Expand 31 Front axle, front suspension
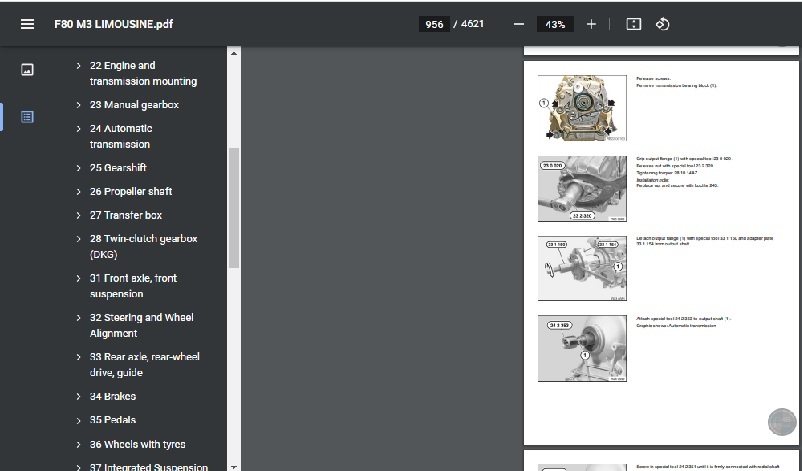 tap(78, 278)
